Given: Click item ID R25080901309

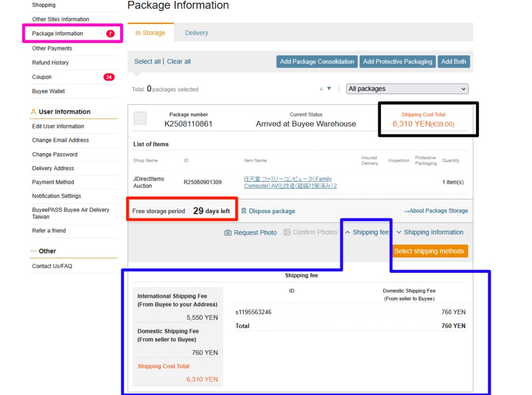Looking at the screenshot, I should pyautogui.click(x=203, y=182).
